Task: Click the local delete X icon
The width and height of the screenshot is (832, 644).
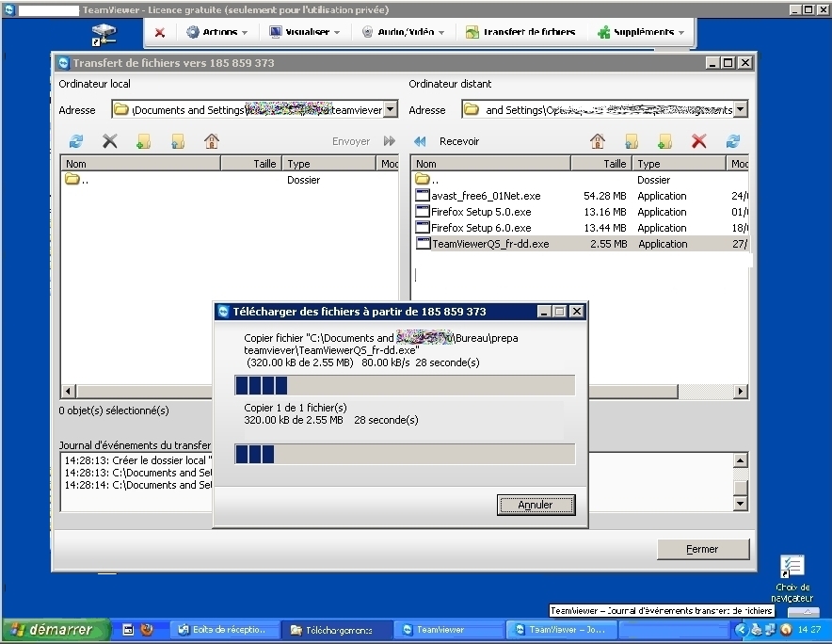Action: coord(110,141)
